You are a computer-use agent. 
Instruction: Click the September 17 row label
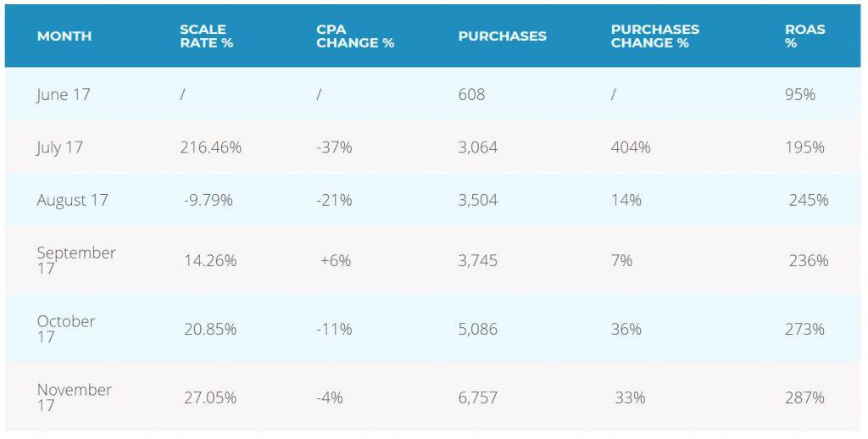(x=75, y=260)
